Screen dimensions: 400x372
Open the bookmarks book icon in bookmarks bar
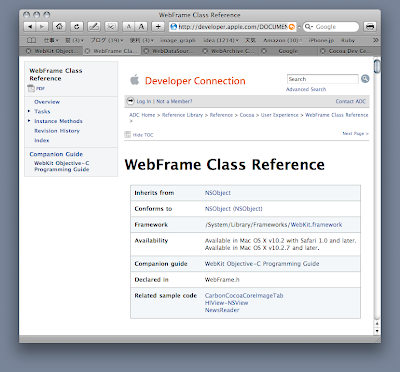[x=31, y=40]
